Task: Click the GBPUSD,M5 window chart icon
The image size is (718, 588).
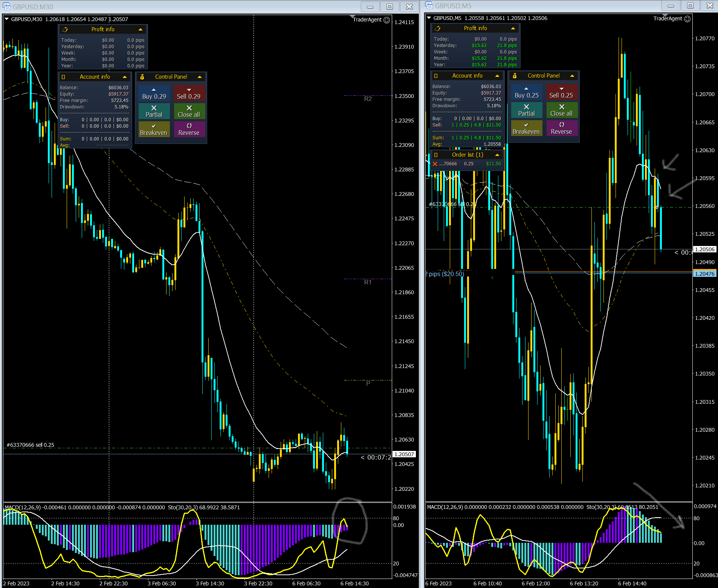Action: point(429,6)
